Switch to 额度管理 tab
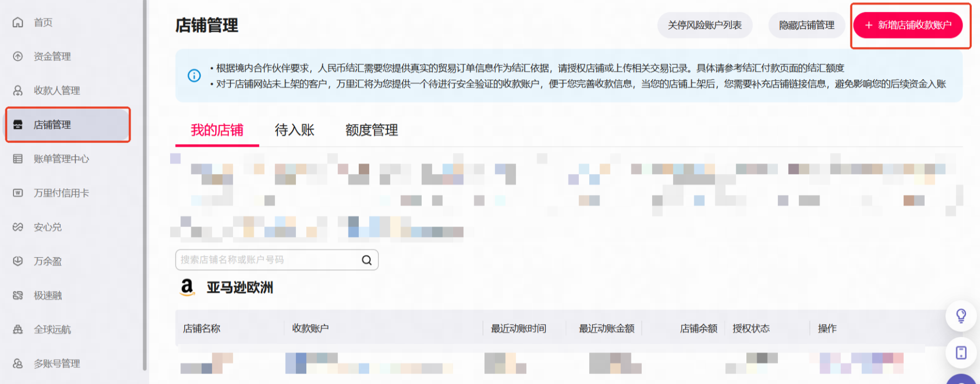Image resolution: width=980 pixels, height=384 pixels. click(x=372, y=130)
